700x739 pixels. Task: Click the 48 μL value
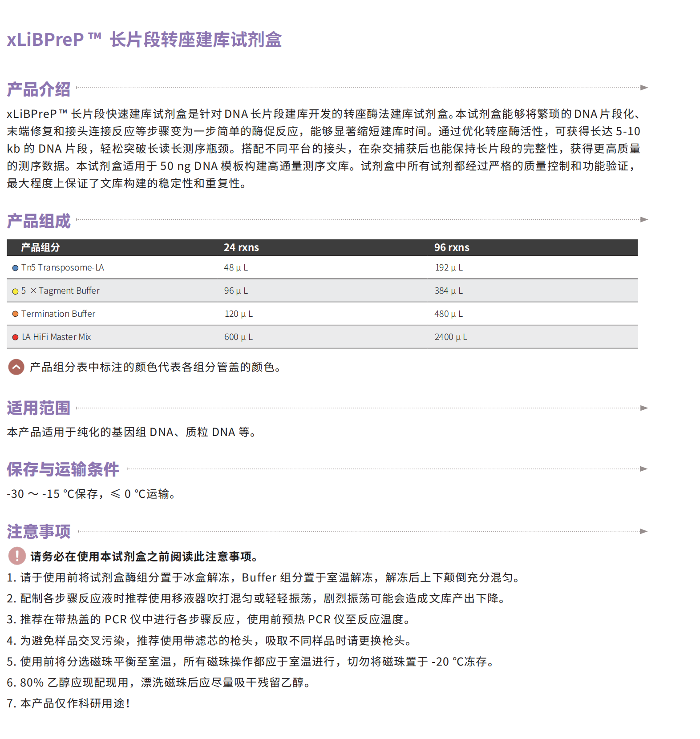236,267
